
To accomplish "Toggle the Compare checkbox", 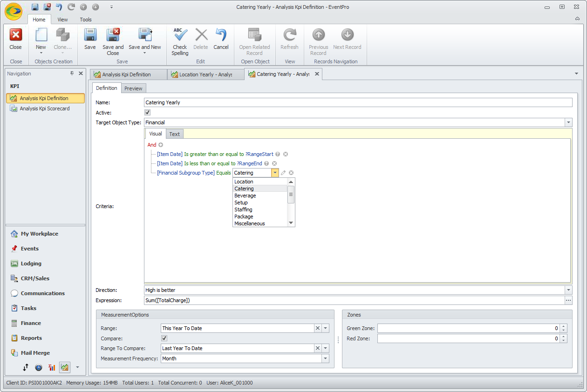I will [x=164, y=338].
